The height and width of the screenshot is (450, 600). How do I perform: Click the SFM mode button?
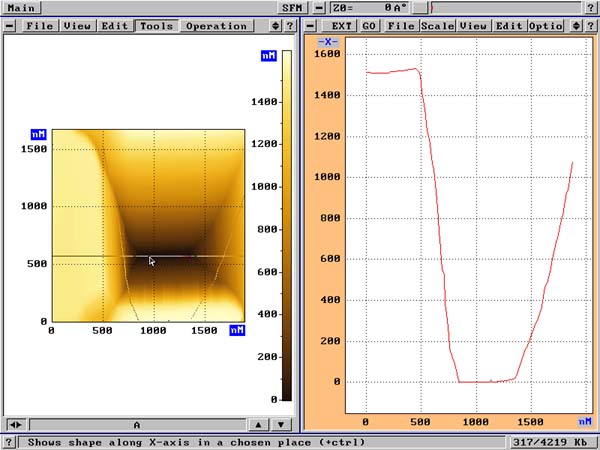(x=289, y=7)
